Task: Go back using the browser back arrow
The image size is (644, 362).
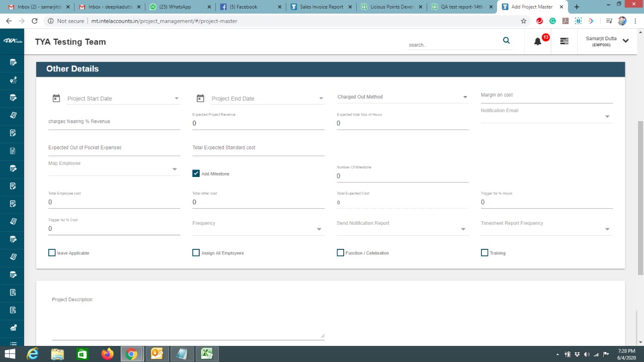Action: tap(9, 21)
